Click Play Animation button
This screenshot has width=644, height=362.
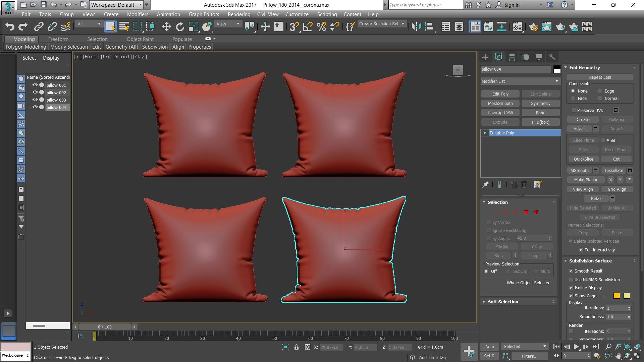(576, 347)
